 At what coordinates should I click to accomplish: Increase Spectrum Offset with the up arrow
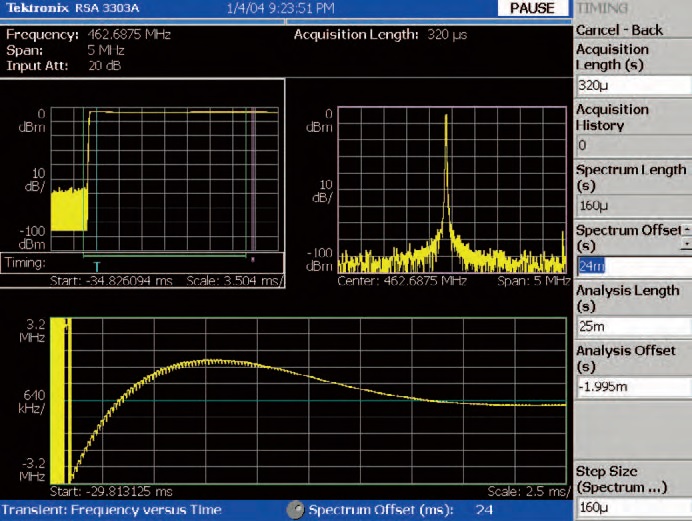pos(686,232)
